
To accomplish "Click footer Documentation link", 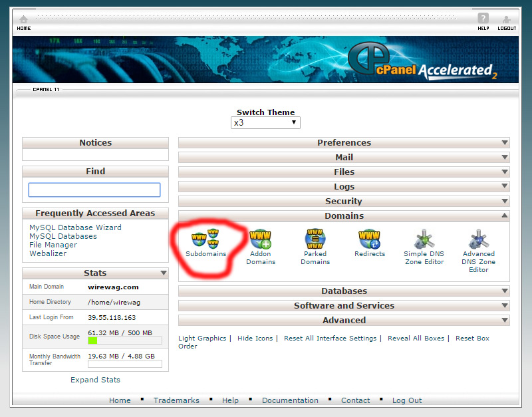I will pyautogui.click(x=290, y=400).
